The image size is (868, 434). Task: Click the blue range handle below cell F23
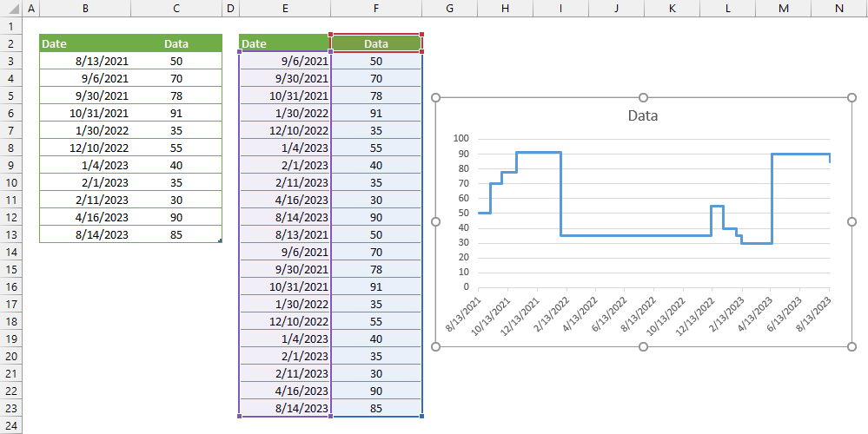click(421, 417)
